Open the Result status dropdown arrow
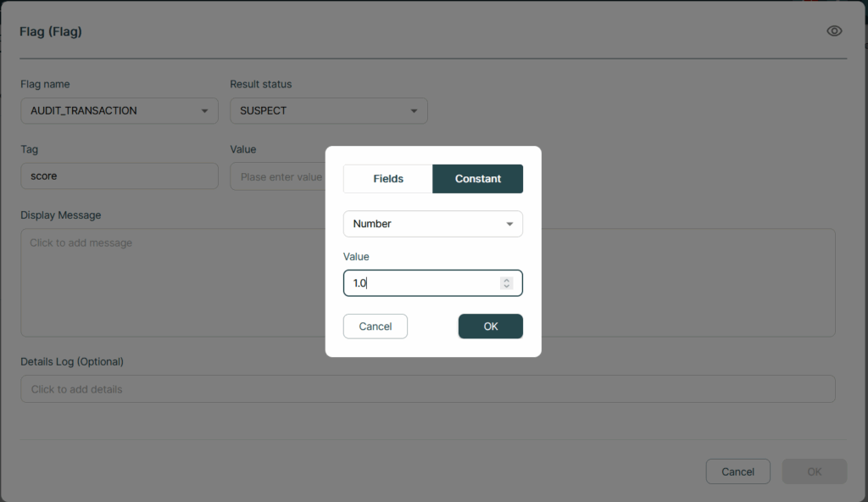 (414, 111)
